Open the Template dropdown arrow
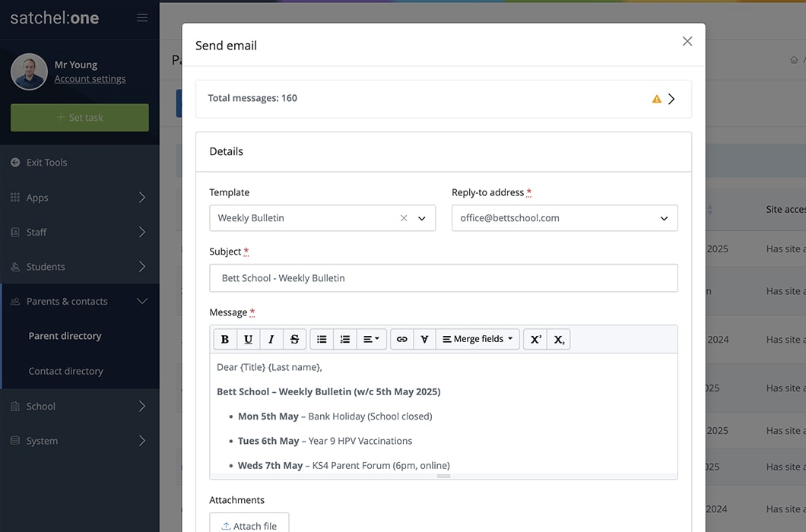This screenshot has height=532, width=806. coord(422,218)
